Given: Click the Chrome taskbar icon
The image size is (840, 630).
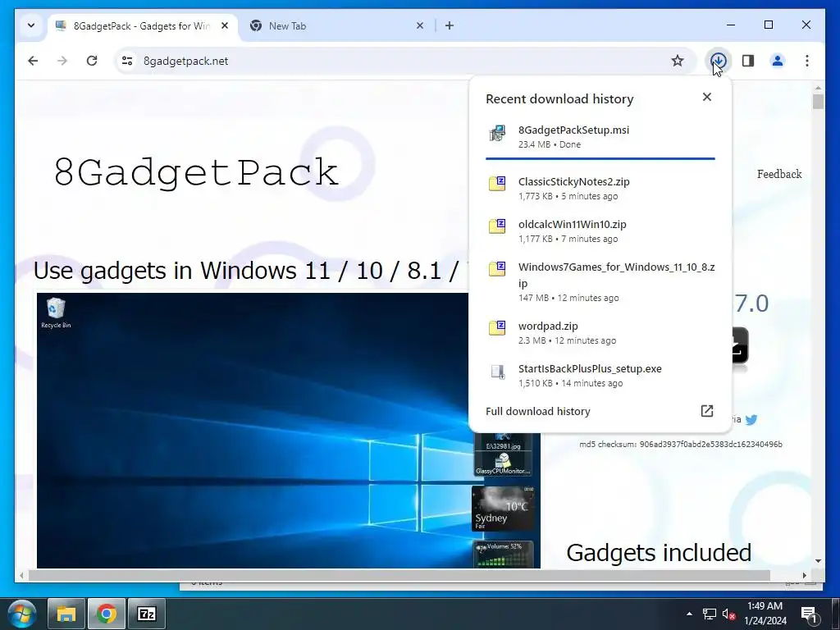Looking at the screenshot, I should (x=107, y=614).
